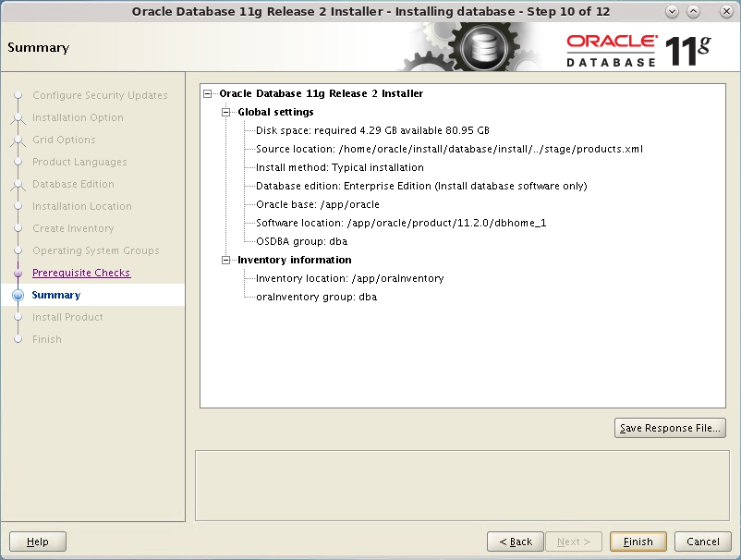The height and width of the screenshot is (560, 741).
Task: Click the Product Languages bullet icon
Action: coord(18,162)
